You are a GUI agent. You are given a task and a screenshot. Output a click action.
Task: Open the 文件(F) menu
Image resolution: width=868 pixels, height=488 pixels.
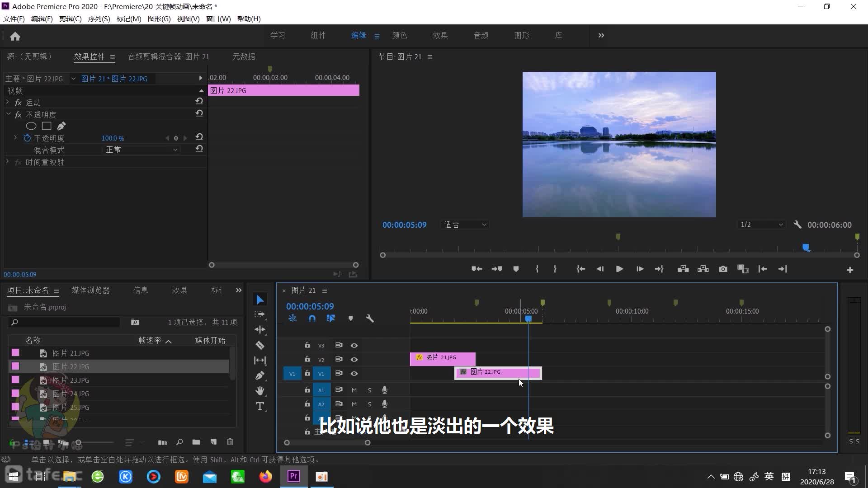14,19
